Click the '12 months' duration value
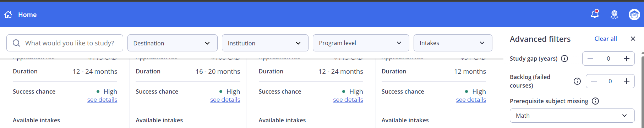The width and height of the screenshot is (644, 128). [470, 71]
